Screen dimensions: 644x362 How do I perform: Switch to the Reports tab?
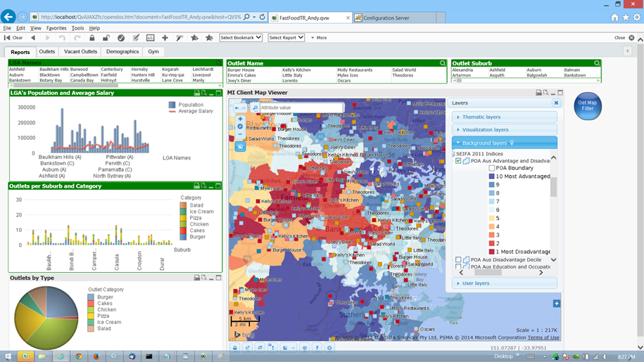tap(20, 52)
